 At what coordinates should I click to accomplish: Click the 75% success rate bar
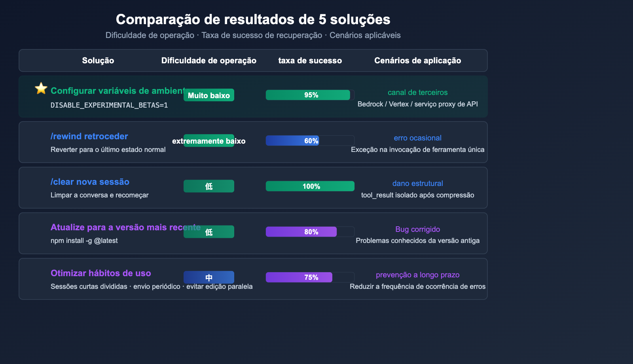[299, 277]
